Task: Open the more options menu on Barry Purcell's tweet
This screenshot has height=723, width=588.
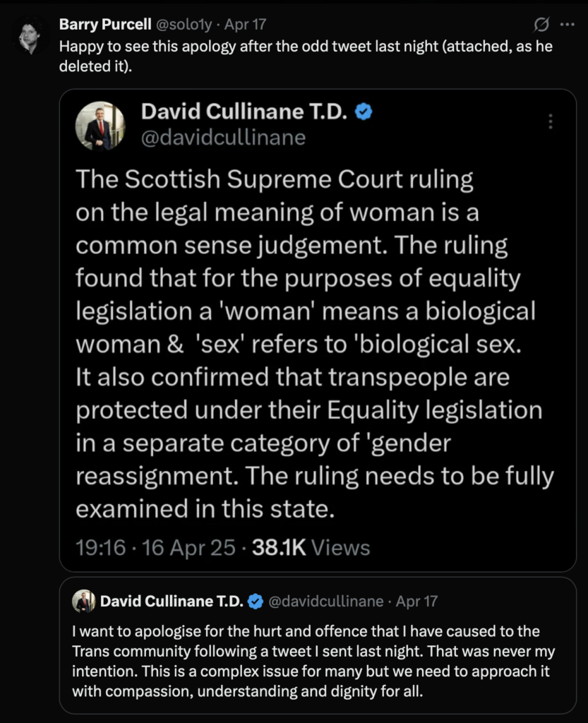Action: [x=567, y=23]
